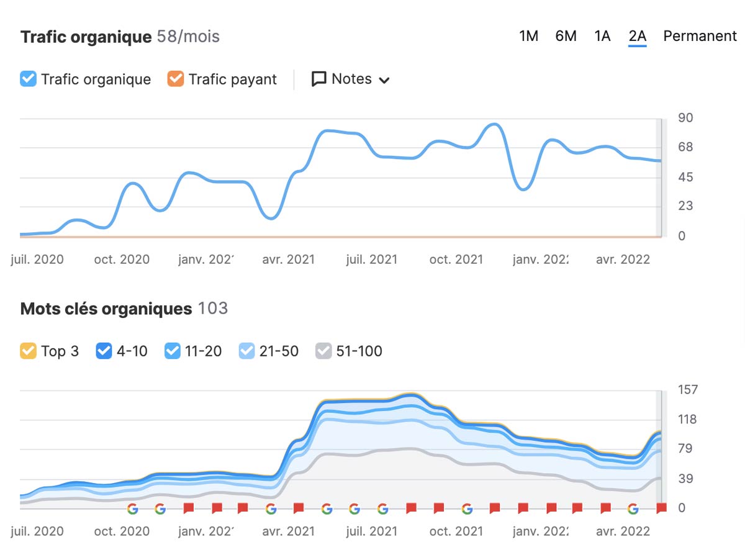Switch to the 1M time range
Image resolution: width=745 pixels, height=560 pixels.
(x=528, y=37)
